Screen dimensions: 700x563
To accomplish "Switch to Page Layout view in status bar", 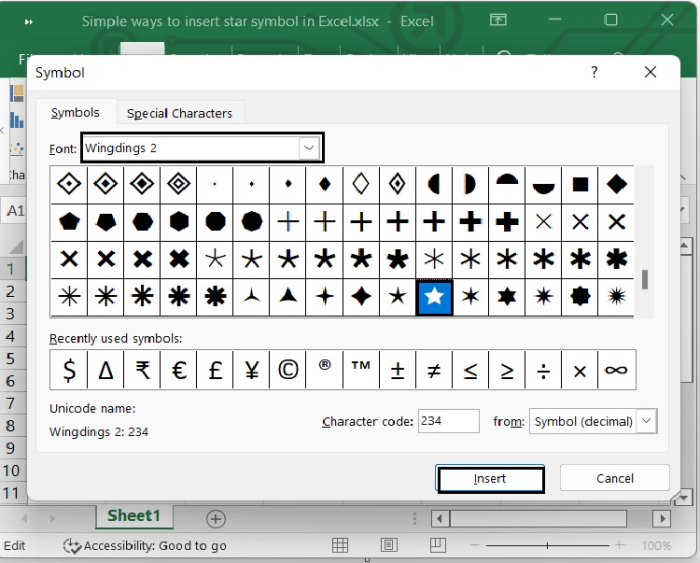I will 389,545.
